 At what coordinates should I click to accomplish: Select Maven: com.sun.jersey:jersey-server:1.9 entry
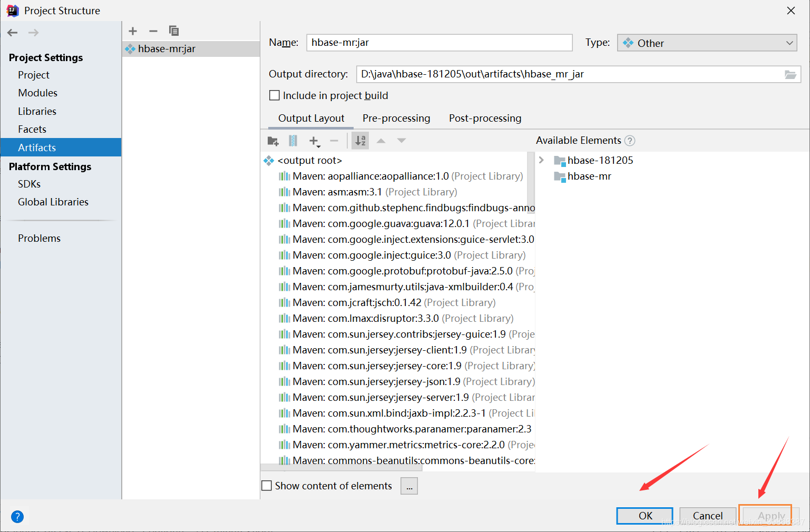[x=407, y=397]
